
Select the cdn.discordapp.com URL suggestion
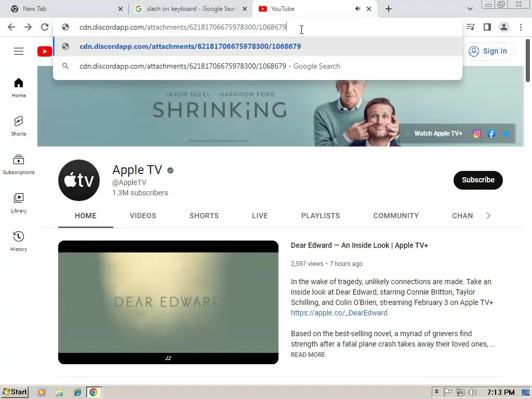[258, 46]
